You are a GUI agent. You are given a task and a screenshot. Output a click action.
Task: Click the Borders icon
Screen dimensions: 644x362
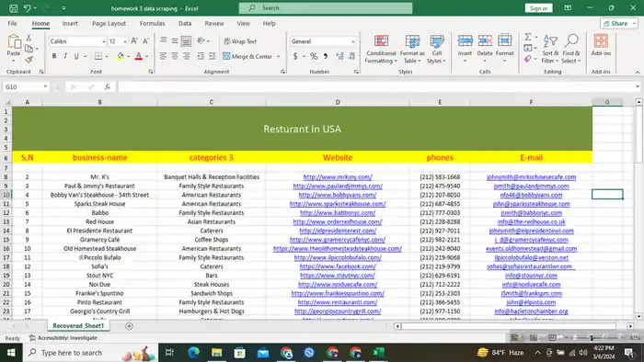pyautogui.click(x=98, y=56)
